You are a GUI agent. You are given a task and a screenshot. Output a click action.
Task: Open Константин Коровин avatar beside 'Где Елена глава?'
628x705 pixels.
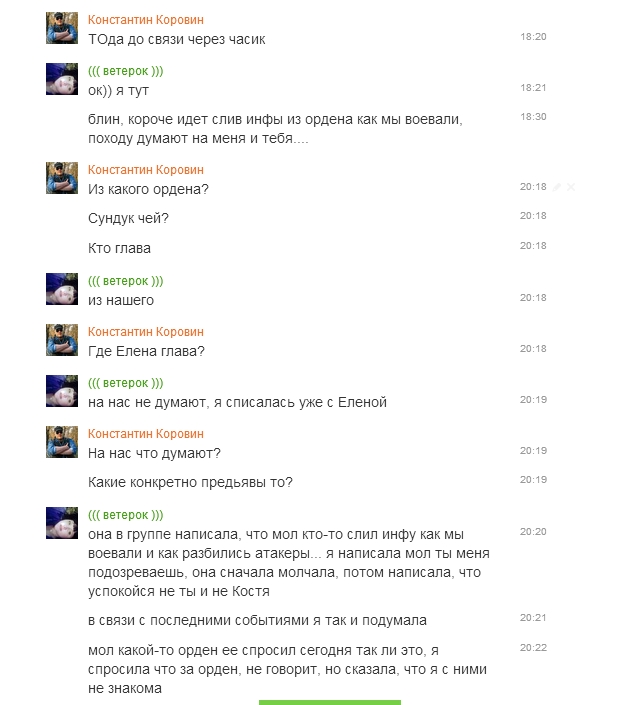[62, 340]
